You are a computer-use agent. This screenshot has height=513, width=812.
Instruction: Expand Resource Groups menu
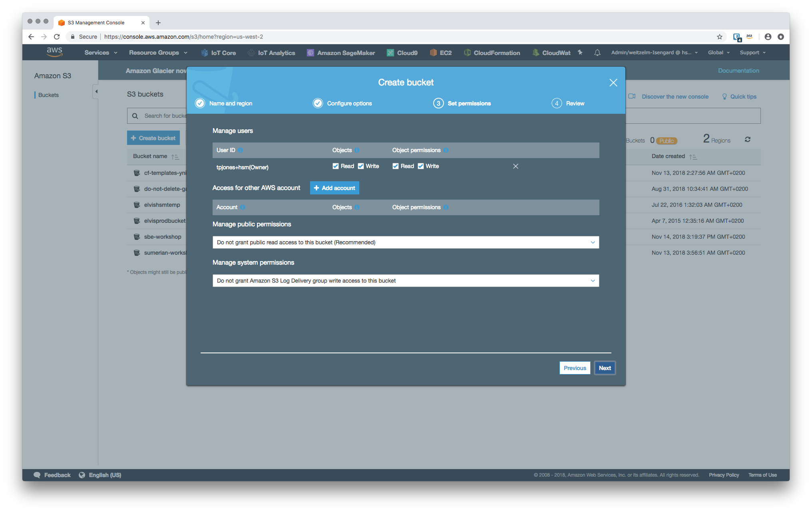point(158,53)
